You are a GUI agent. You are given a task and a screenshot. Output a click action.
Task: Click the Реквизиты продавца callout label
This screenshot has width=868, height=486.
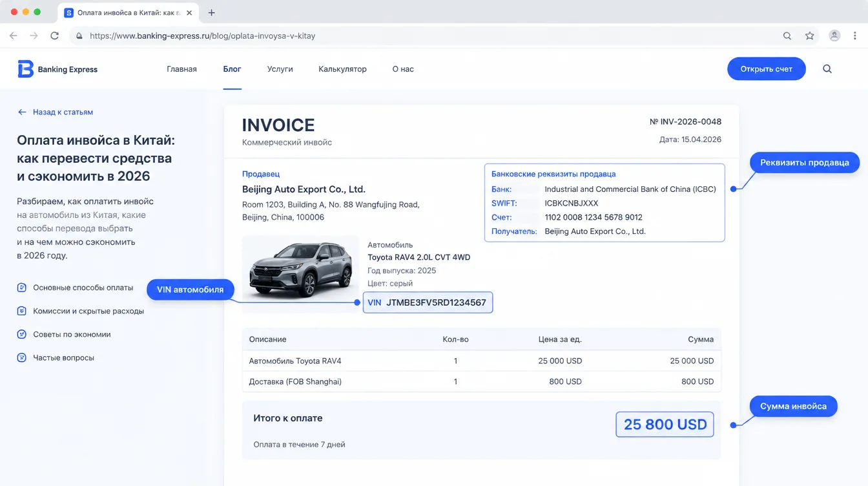tap(804, 163)
